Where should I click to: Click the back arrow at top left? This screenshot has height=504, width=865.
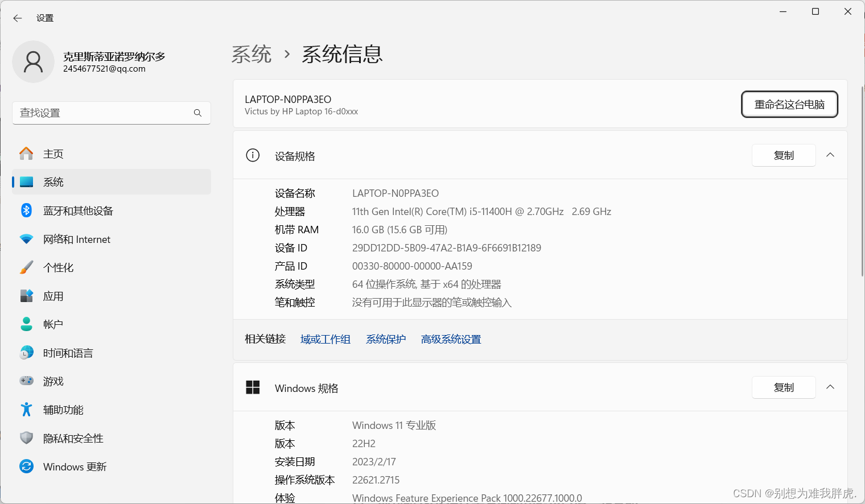pyautogui.click(x=17, y=18)
